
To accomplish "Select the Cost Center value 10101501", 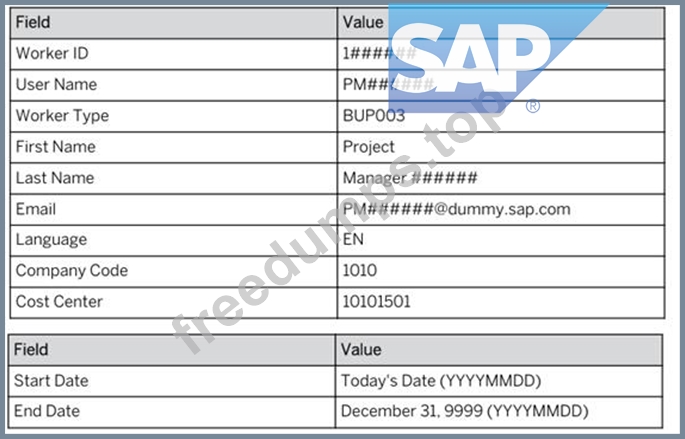I will point(376,302).
